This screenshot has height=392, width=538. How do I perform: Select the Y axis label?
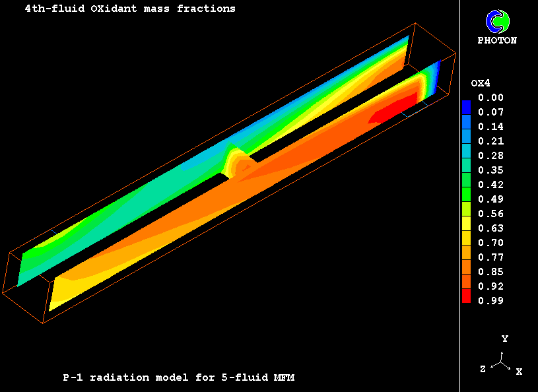(504, 339)
